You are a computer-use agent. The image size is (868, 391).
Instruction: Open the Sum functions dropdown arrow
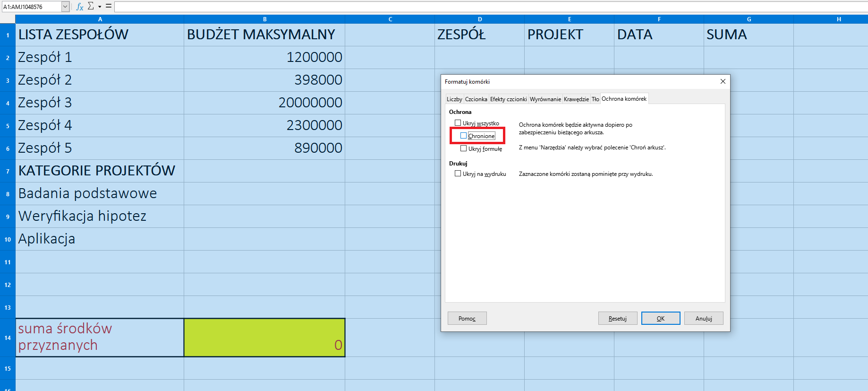[x=100, y=7]
